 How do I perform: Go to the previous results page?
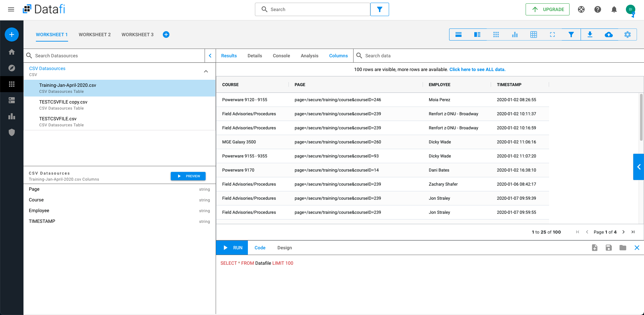pos(587,232)
